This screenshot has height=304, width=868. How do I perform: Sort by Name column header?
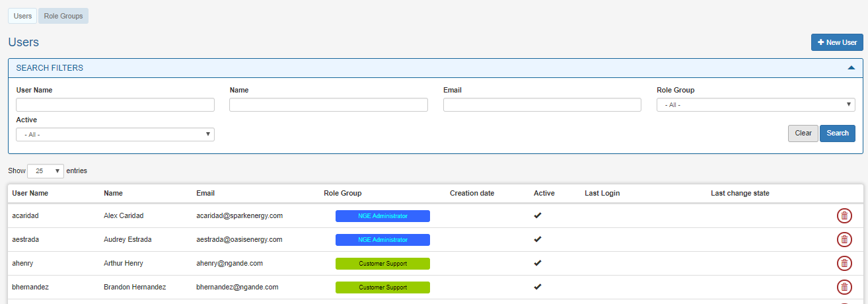click(x=114, y=193)
